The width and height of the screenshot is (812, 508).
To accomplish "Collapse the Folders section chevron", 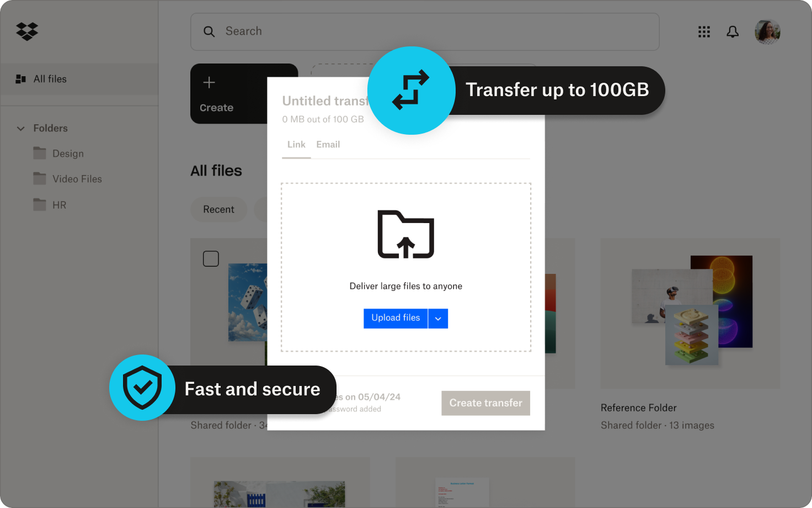I will point(21,128).
